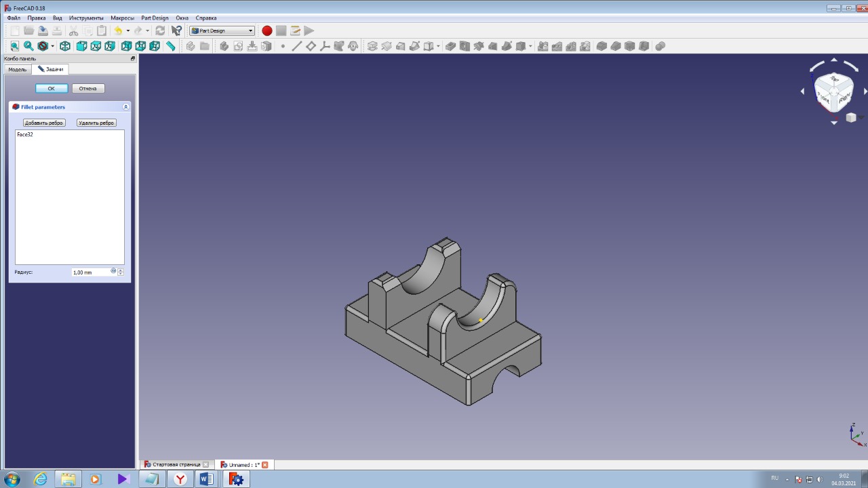Viewport: 868px width, 488px height.
Task: Collapse the Fillet parameters section
Action: [x=125, y=107]
